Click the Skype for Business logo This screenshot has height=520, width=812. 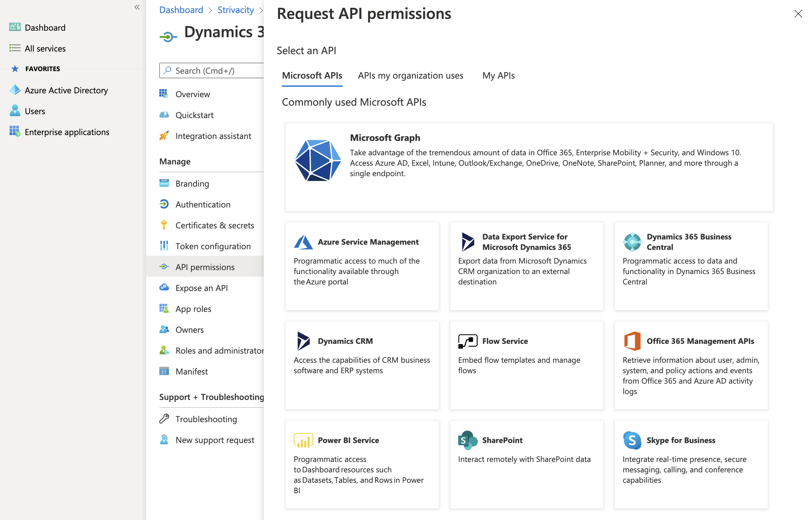[632, 440]
